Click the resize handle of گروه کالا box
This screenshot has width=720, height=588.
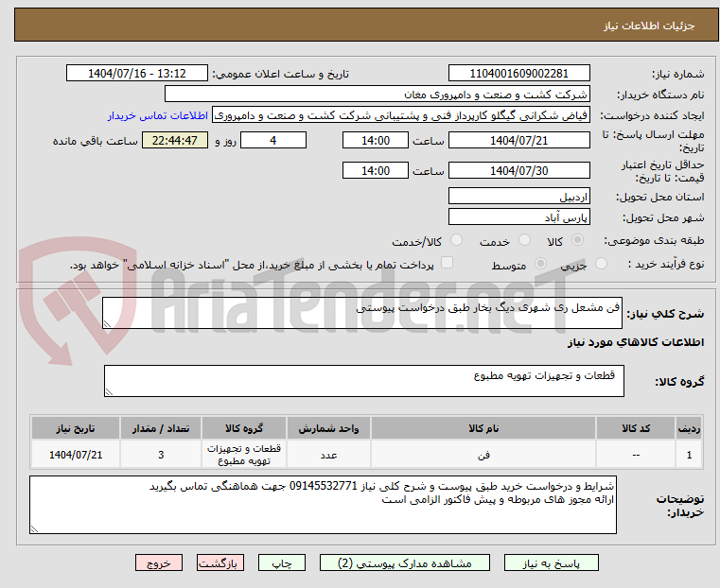pyautogui.click(x=109, y=391)
